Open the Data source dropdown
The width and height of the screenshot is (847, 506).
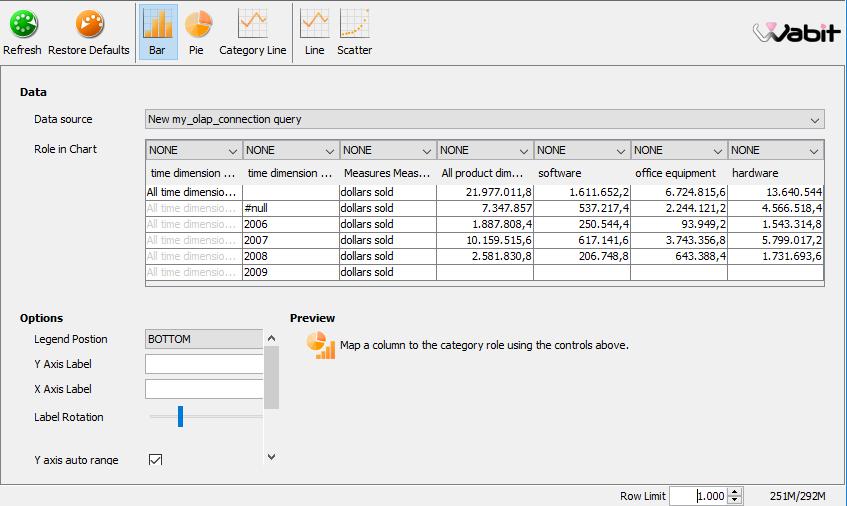tap(485, 119)
